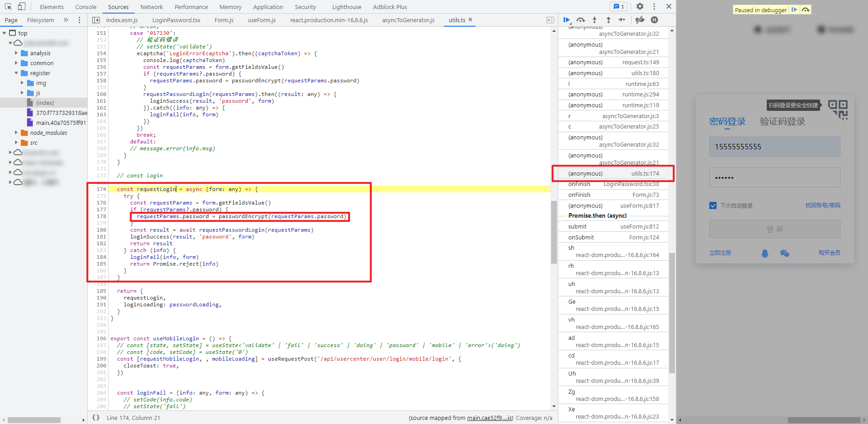The height and width of the screenshot is (424, 868).
Task: Open DevTools more options kebab menu
Action: tap(654, 7)
